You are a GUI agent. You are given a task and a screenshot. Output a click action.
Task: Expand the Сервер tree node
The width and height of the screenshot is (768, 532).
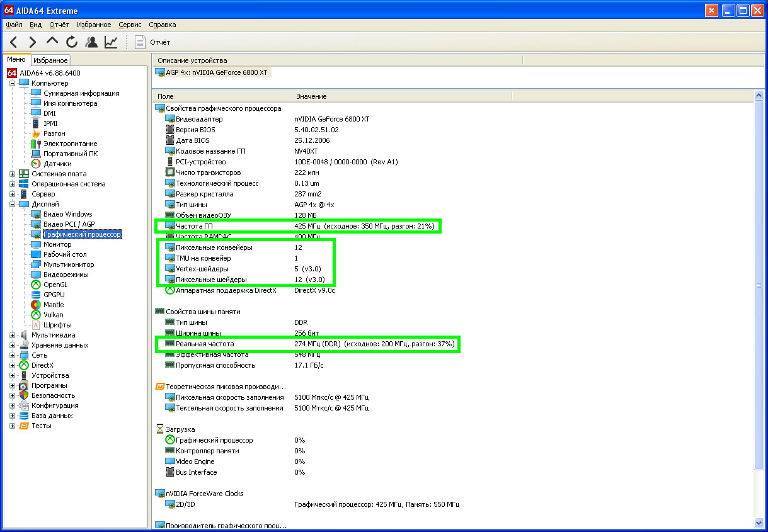tap(12, 194)
